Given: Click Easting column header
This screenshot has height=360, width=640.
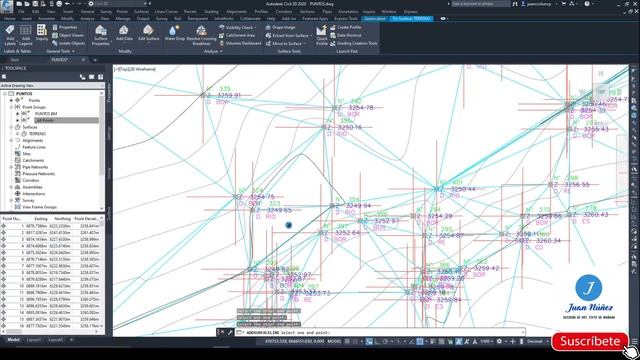Looking at the screenshot, I should click(41, 219).
